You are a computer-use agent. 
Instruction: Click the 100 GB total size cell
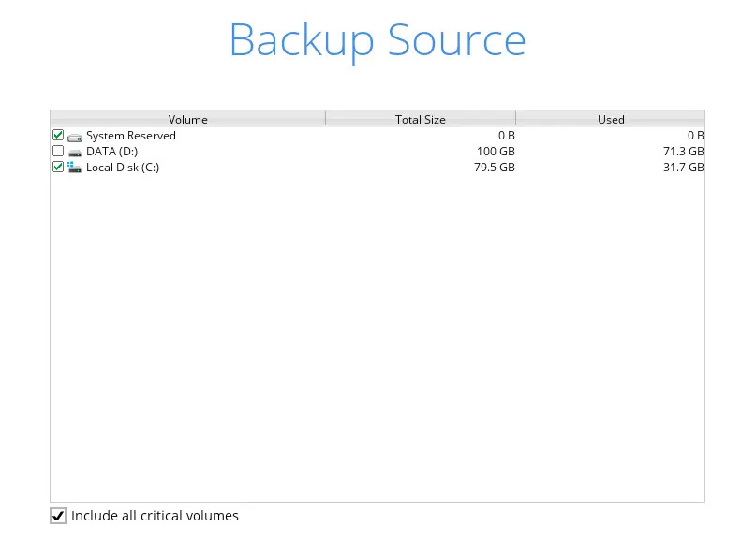pyautogui.click(x=496, y=152)
